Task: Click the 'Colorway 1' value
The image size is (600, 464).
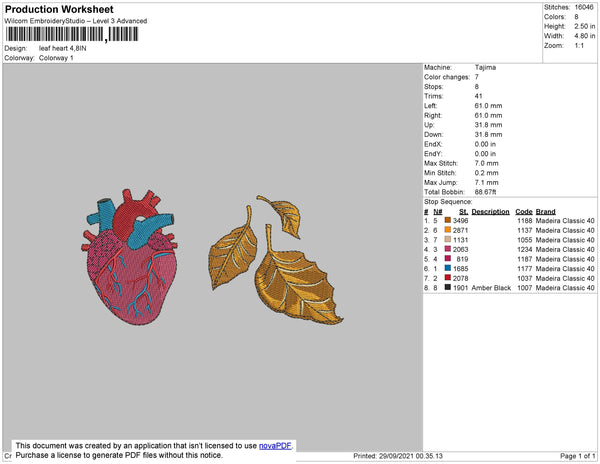Action: pyautogui.click(x=56, y=58)
